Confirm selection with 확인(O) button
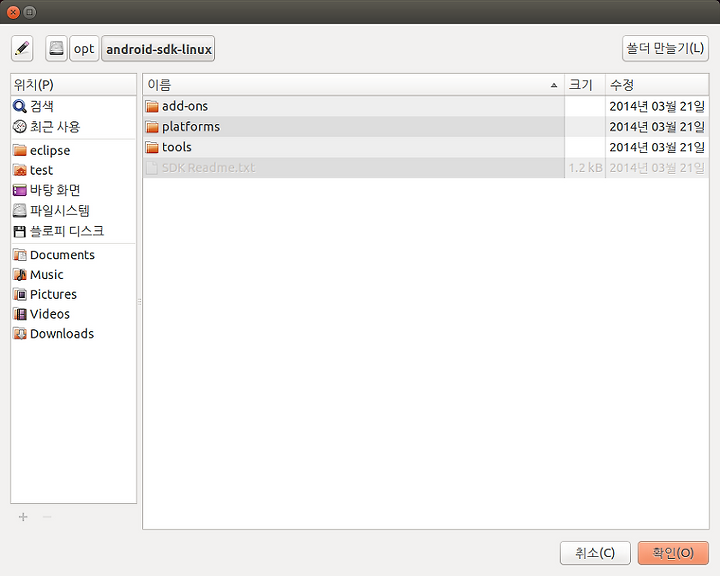Image resolution: width=720 pixels, height=576 pixels. (x=673, y=553)
